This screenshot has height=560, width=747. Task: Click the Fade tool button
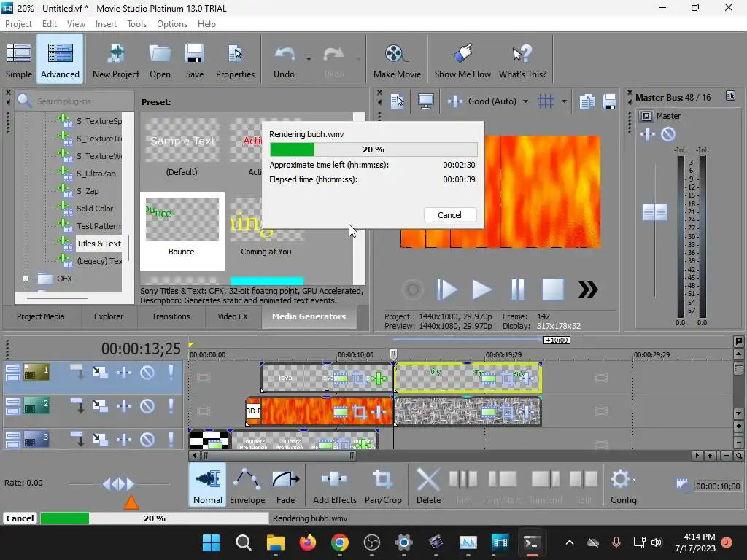pos(285,486)
